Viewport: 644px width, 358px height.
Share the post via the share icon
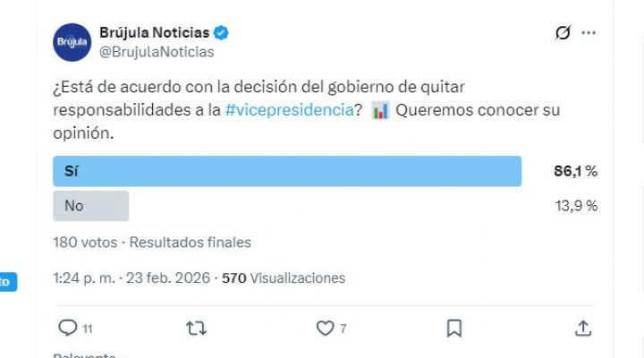tap(583, 328)
